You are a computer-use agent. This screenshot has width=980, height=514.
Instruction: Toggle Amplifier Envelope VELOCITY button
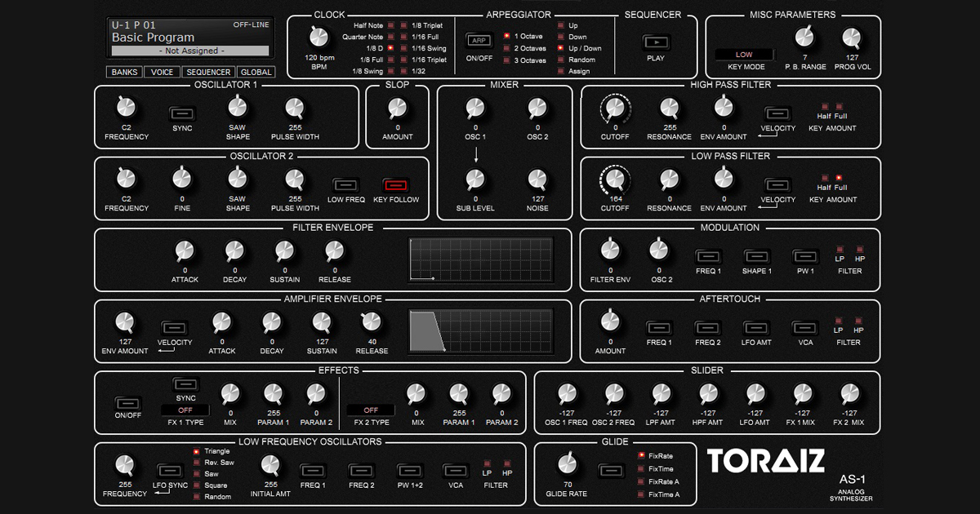click(174, 328)
